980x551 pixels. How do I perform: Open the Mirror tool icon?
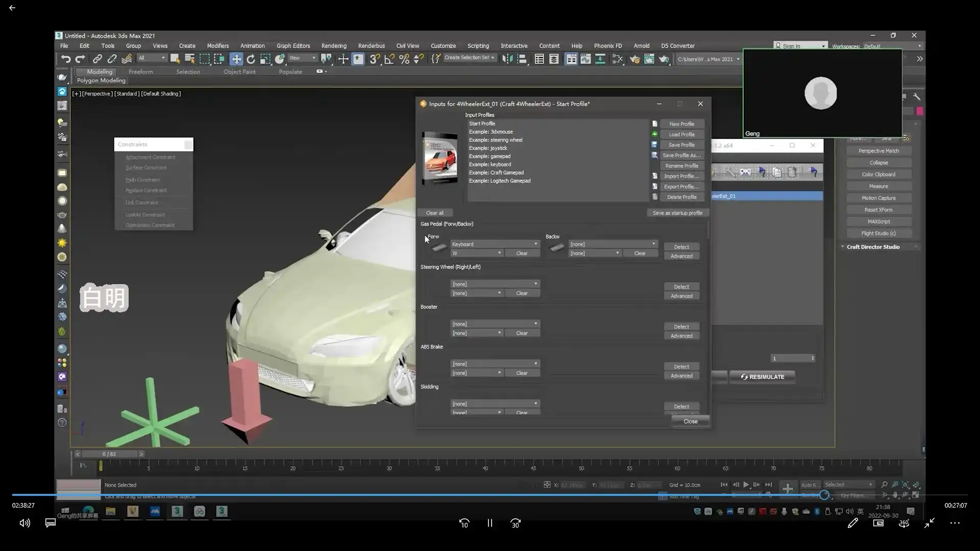507,59
